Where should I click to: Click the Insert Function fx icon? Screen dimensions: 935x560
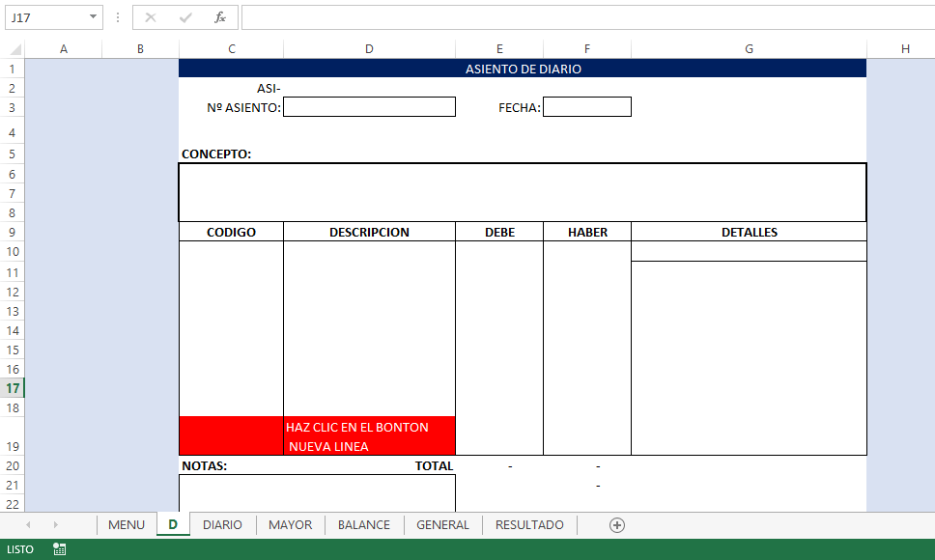(x=220, y=17)
